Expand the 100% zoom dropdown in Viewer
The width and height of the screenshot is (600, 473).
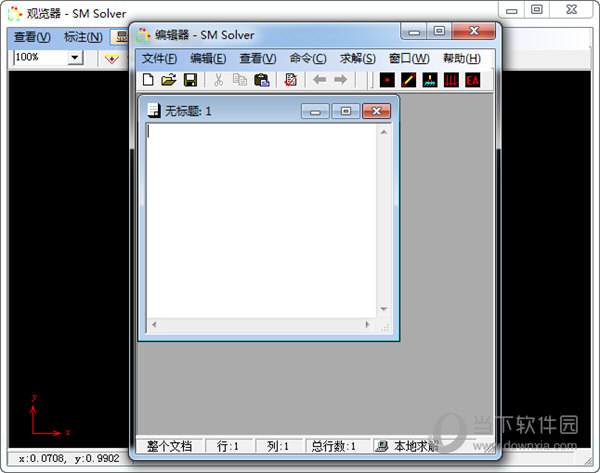[x=75, y=58]
